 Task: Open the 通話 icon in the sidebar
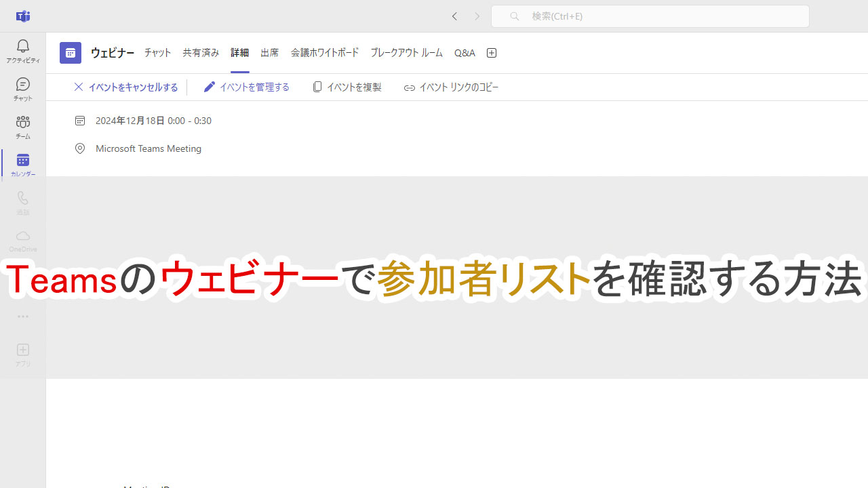coord(22,201)
